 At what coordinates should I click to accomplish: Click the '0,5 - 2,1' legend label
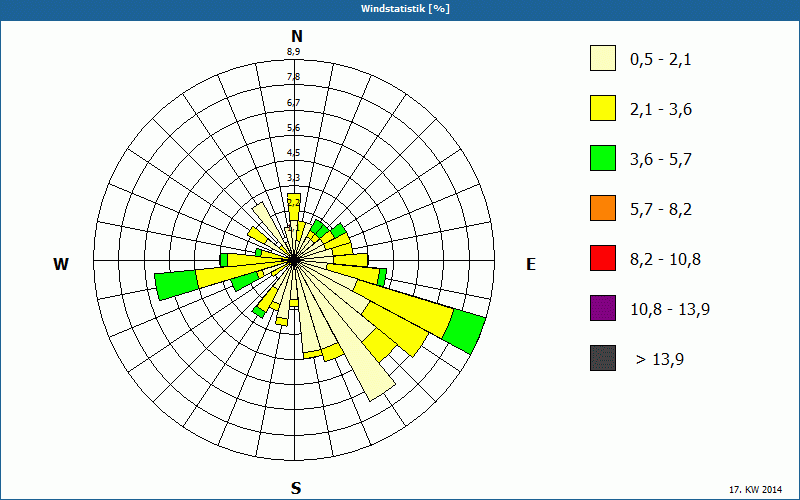click(x=661, y=60)
